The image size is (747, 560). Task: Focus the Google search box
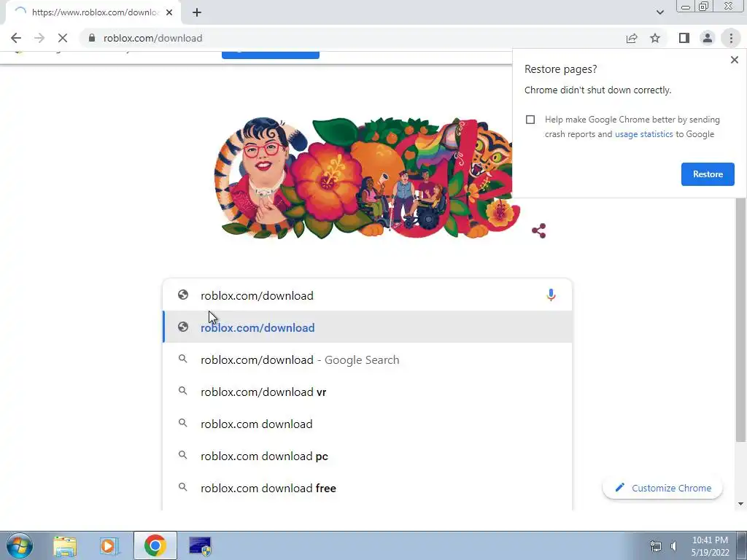click(367, 295)
